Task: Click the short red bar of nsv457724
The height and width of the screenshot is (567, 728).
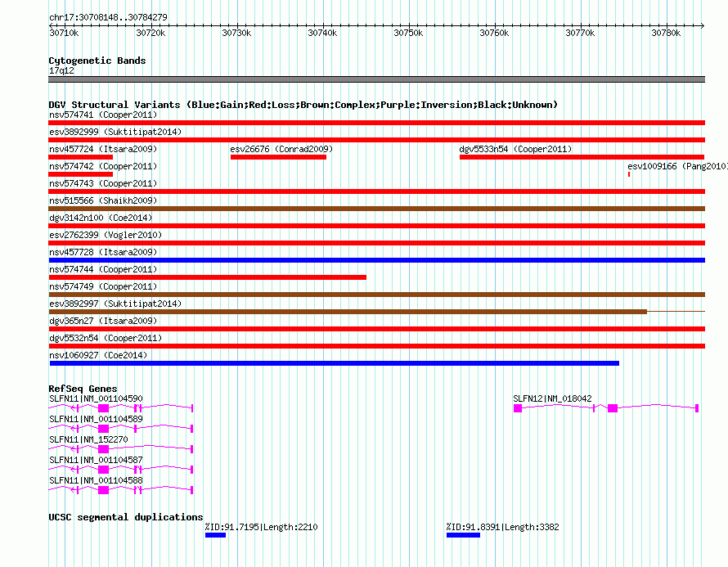Action: (x=80, y=157)
